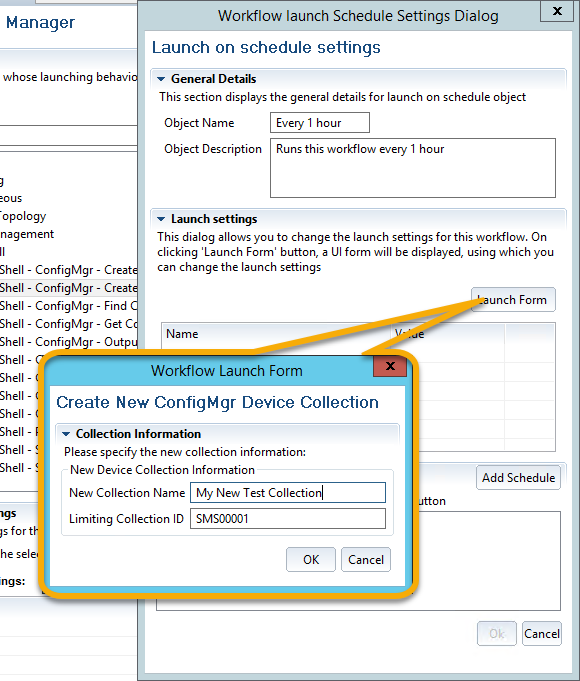Click the disabled Ok button in Schedule dialog
The height and width of the screenshot is (681, 580).
[x=497, y=634]
